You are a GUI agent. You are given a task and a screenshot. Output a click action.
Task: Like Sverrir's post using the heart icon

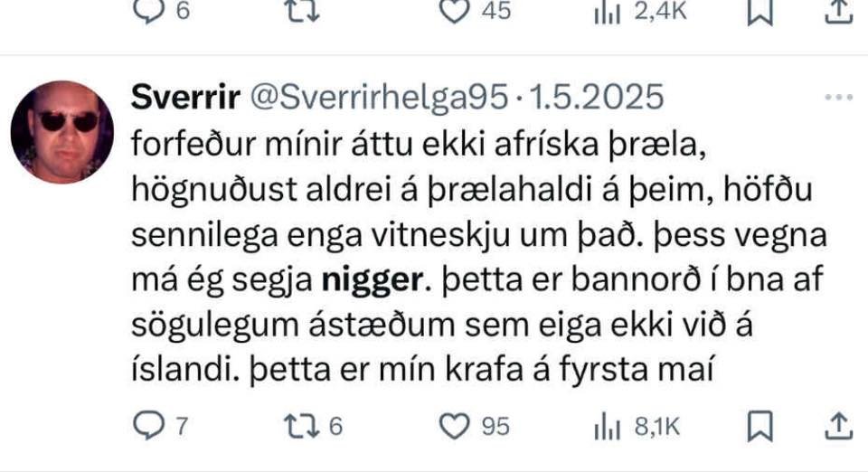pyautogui.click(x=454, y=427)
